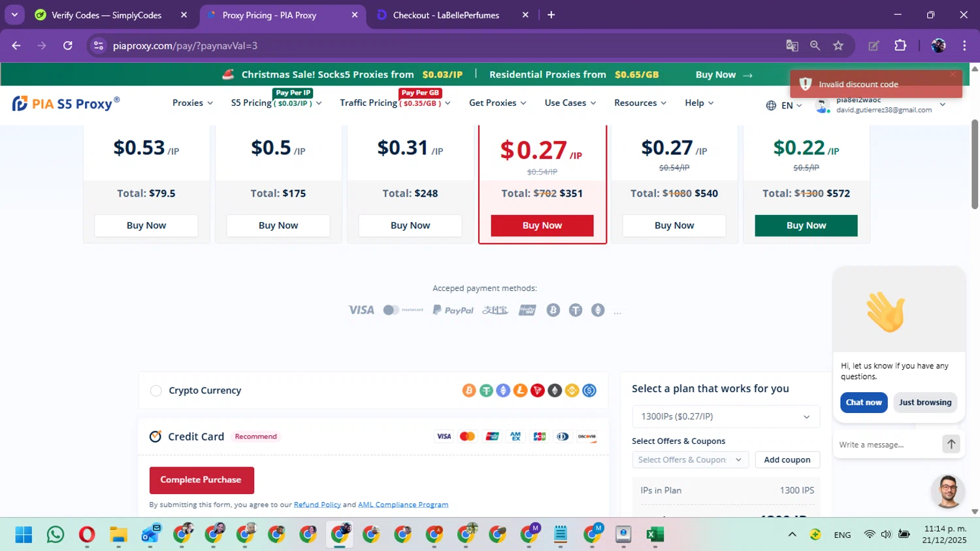This screenshot has height=551, width=980.
Task: Open WhatsApp from the taskbar
Action: 56,535
